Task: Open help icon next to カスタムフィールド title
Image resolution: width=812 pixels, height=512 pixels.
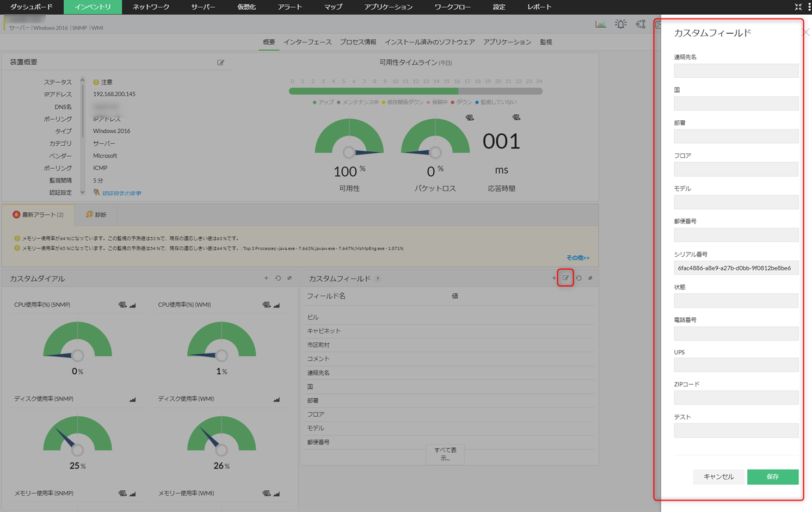Action: point(378,279)
